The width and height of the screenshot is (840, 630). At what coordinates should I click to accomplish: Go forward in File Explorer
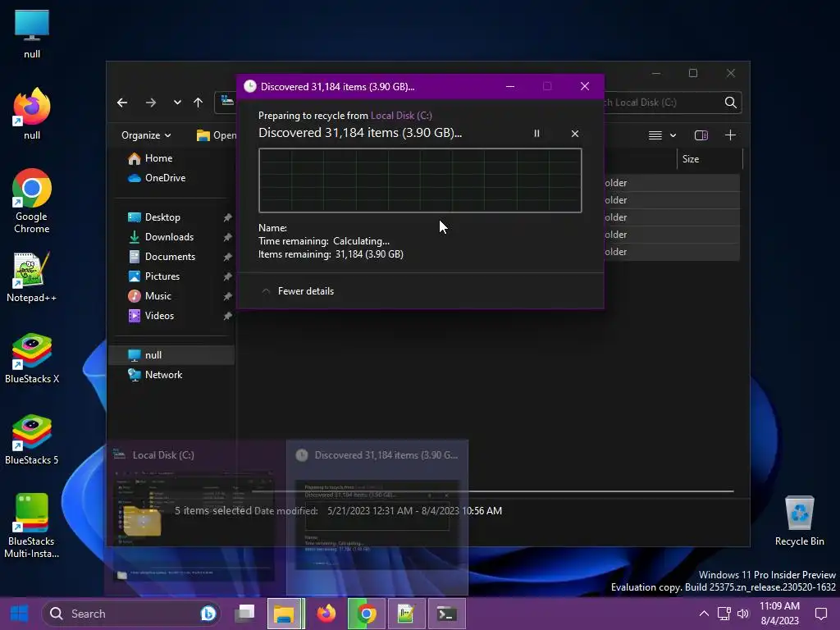(x=151, y=103)
